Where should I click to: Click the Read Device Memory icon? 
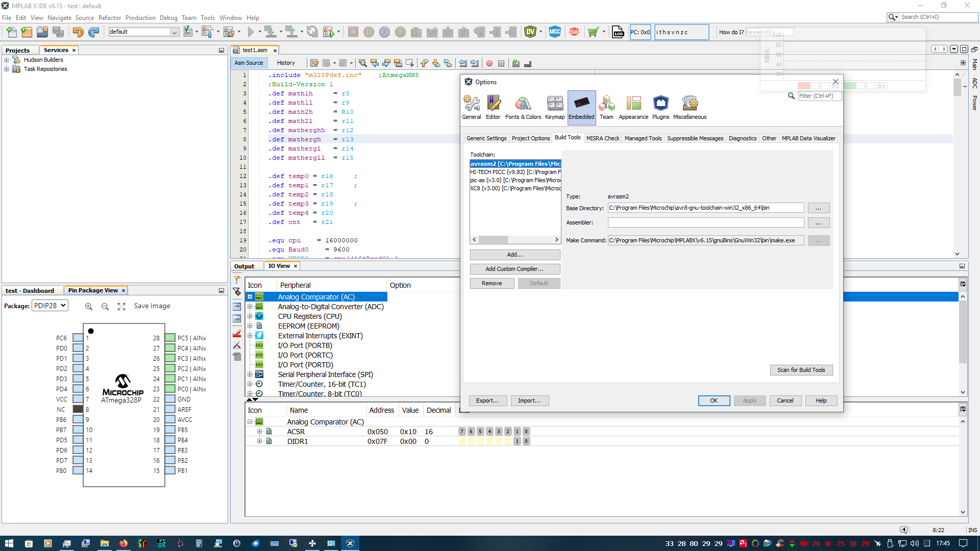[291, 32]
